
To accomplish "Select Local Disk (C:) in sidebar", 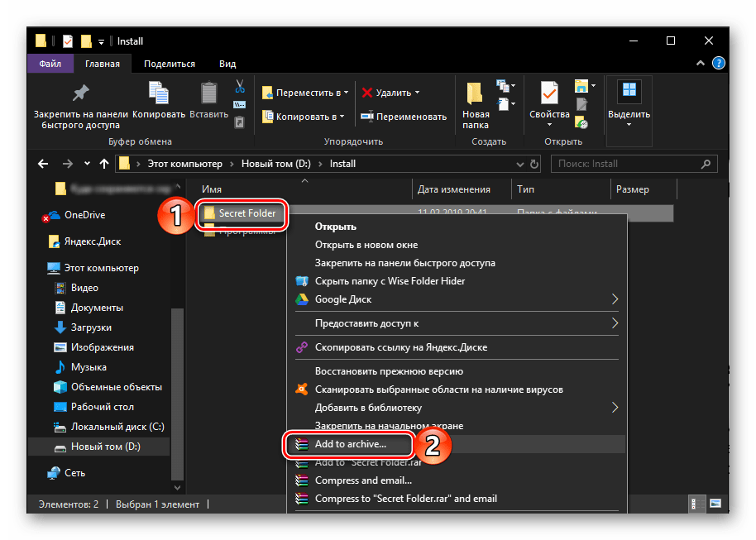I will 117,427.
